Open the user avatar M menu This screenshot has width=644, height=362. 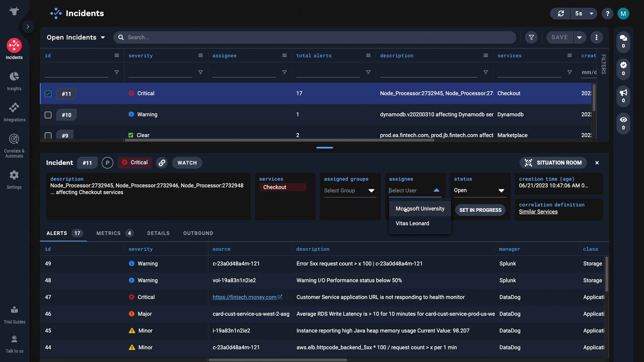tap(623, 13)
